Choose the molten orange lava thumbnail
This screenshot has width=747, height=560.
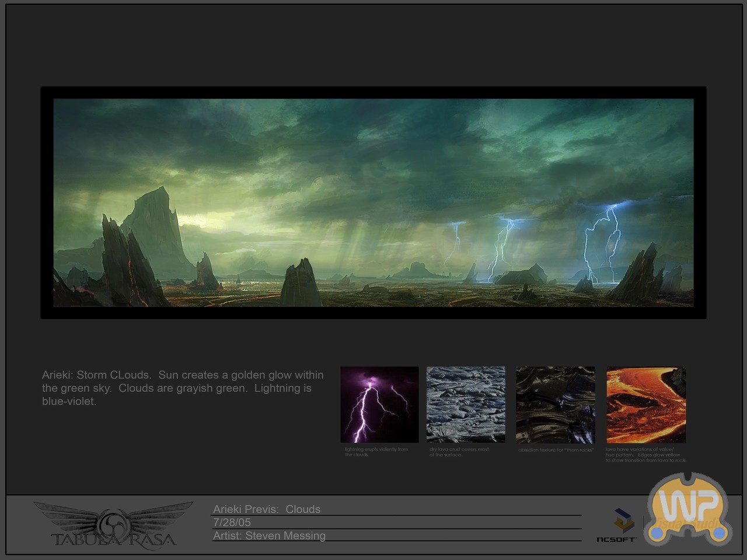tap(646, 404)
